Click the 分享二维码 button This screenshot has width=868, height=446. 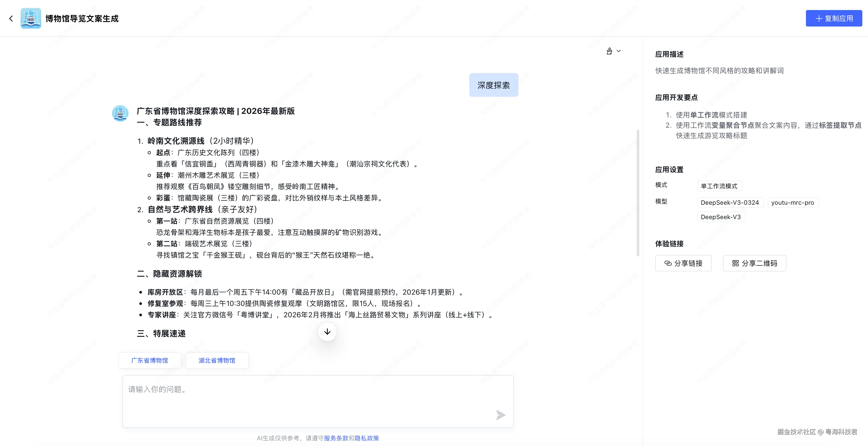point(754,263)
